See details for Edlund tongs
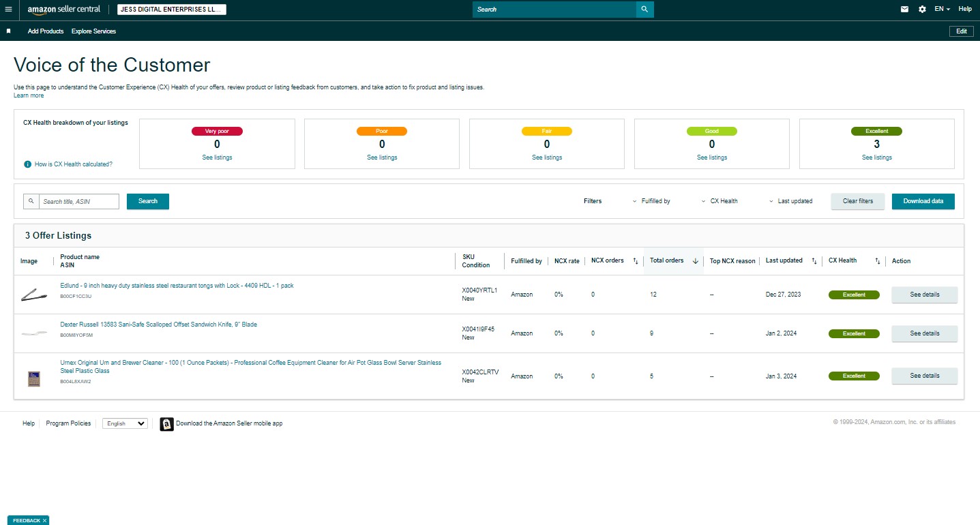 point(925,295)
